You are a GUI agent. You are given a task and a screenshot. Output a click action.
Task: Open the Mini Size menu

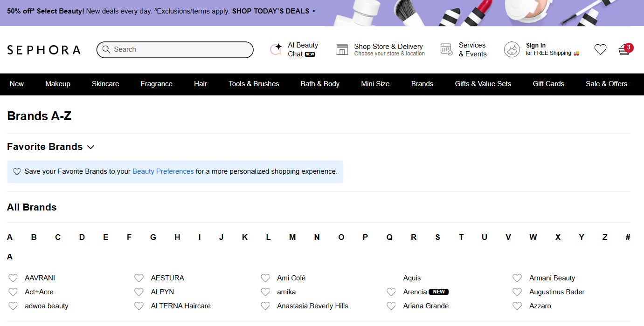tap(375, 84)
